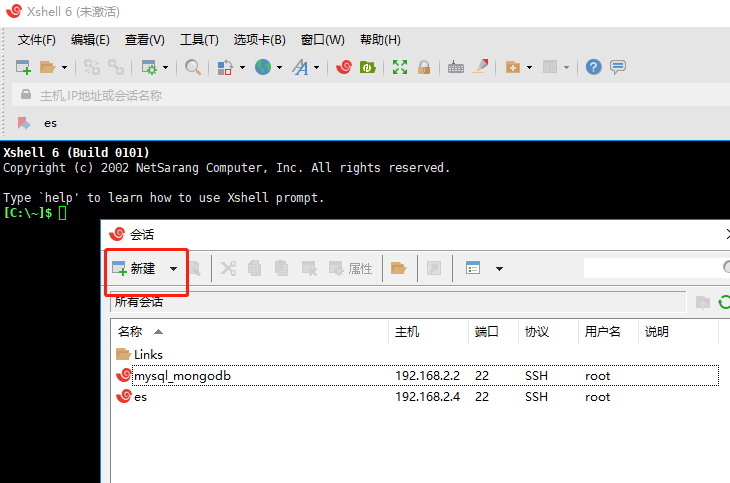Image resolution: width=730 pixels, height=483 pixels.
Task: Click the globe Encoding icon
Action: [x=263, y=67]
